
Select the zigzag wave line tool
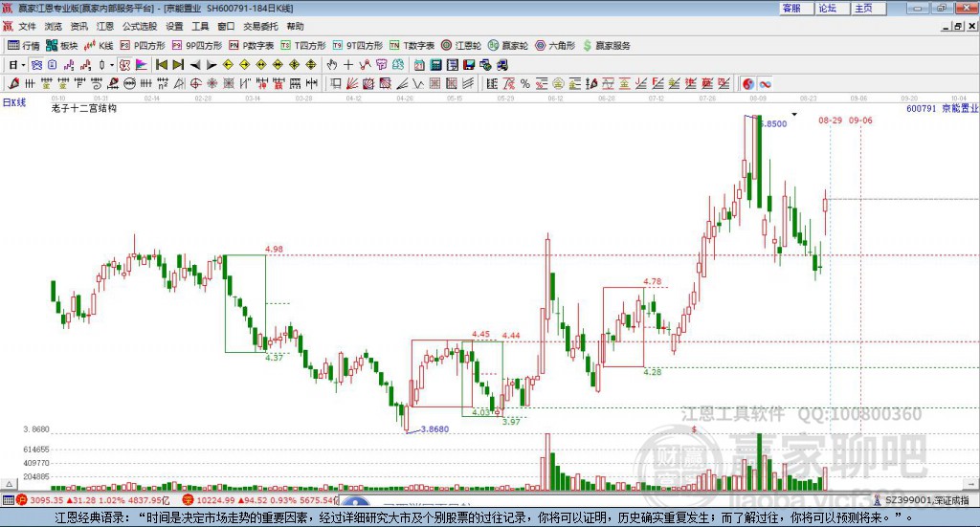tap(417, 83)
